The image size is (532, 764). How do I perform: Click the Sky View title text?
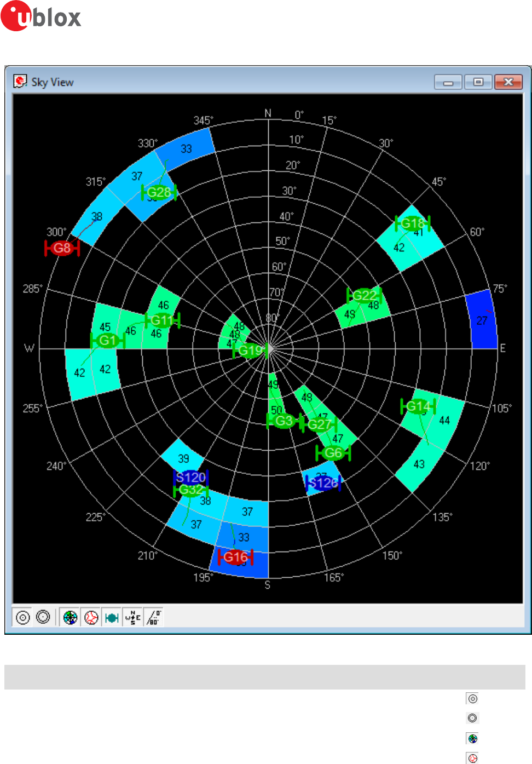(x=53, y=82)
